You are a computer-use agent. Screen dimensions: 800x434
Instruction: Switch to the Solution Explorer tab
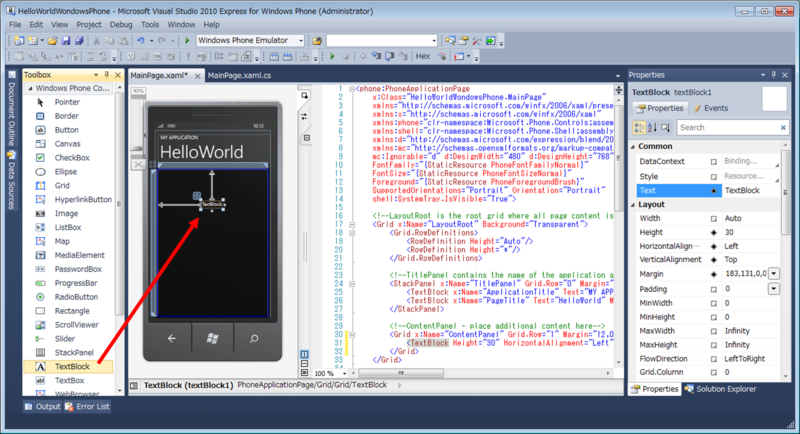[x=720, y=389]
